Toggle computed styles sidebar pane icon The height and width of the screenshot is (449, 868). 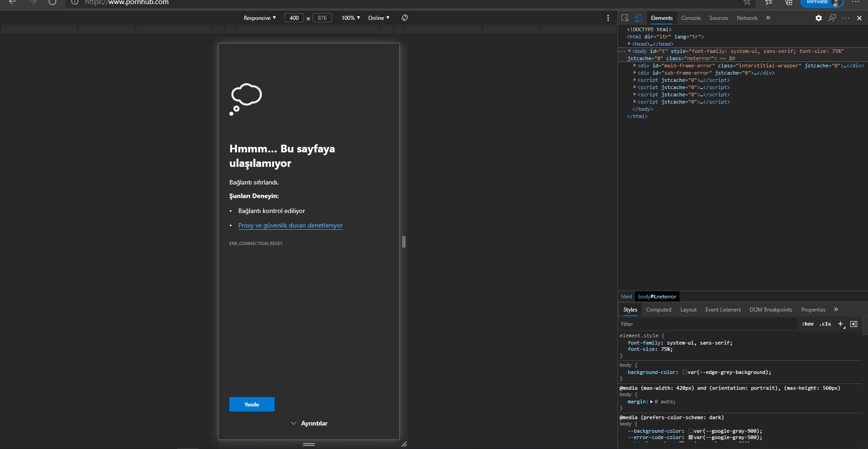(854, 324)
